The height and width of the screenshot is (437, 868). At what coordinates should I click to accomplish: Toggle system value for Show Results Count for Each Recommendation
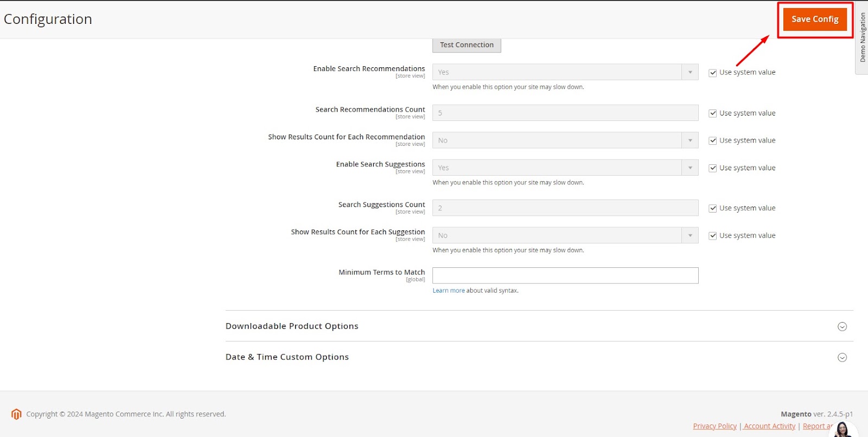pyautogui.click(x=713, y=141)
